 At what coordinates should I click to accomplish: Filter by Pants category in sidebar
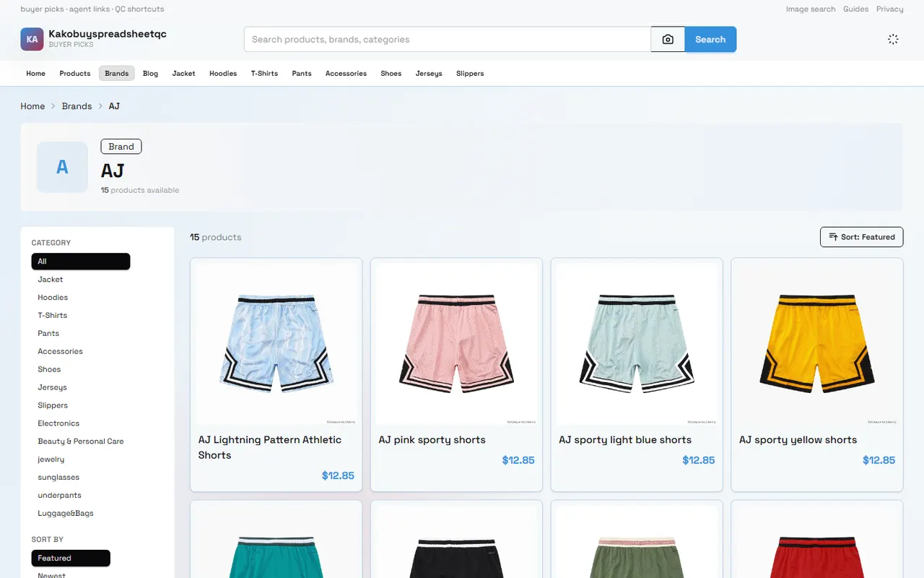(x=48, y=334)
